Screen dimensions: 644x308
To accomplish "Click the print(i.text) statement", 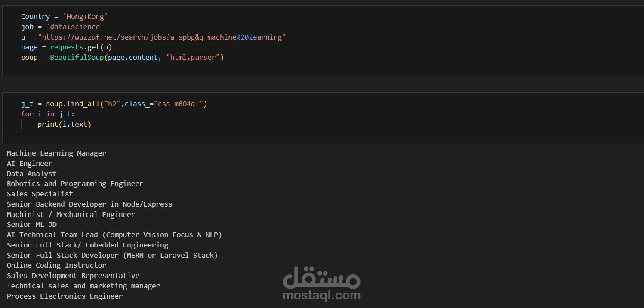I will pos(64,124).
